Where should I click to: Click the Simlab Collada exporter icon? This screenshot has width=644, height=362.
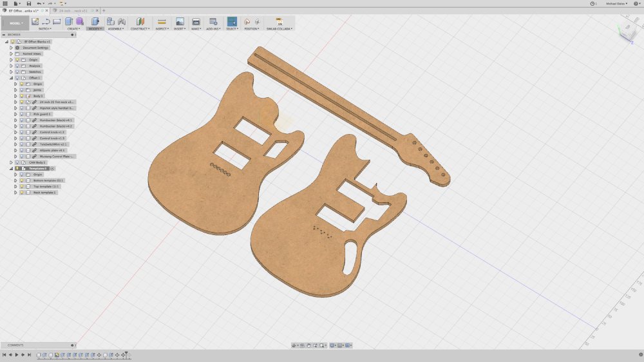click(x=279, y=21)
